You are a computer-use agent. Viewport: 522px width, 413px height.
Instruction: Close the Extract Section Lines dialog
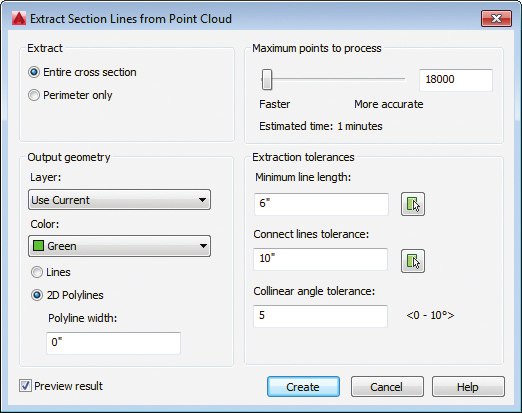496,18
